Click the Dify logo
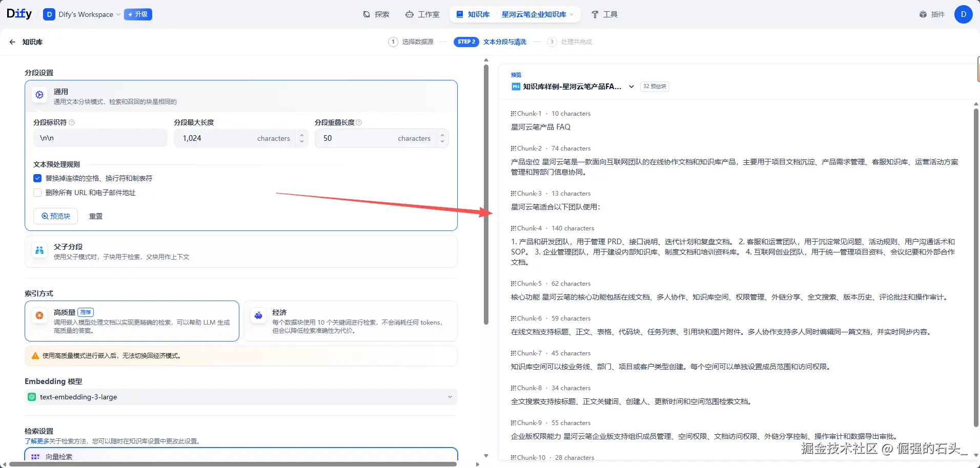This screenshot has width=980, height=468. (x=19, y=14)
